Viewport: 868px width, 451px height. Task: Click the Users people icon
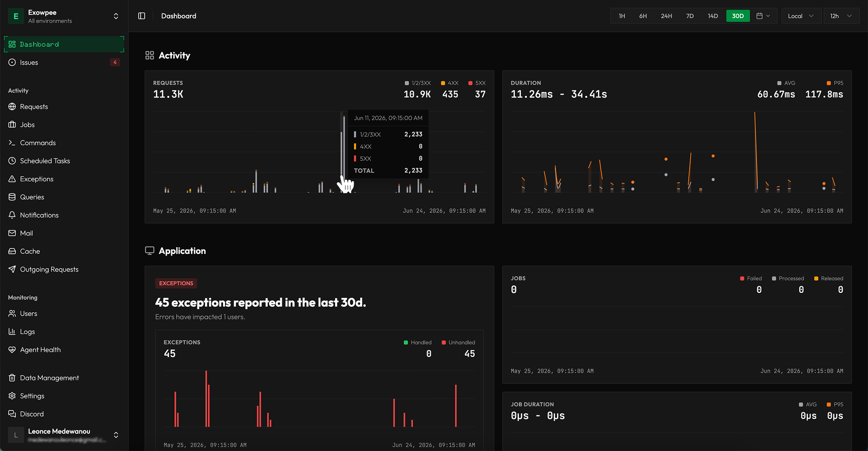[12, 313]
